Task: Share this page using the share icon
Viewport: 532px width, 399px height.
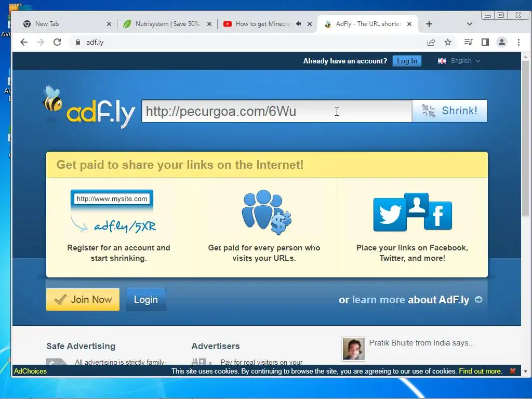Action: [431, 42]
